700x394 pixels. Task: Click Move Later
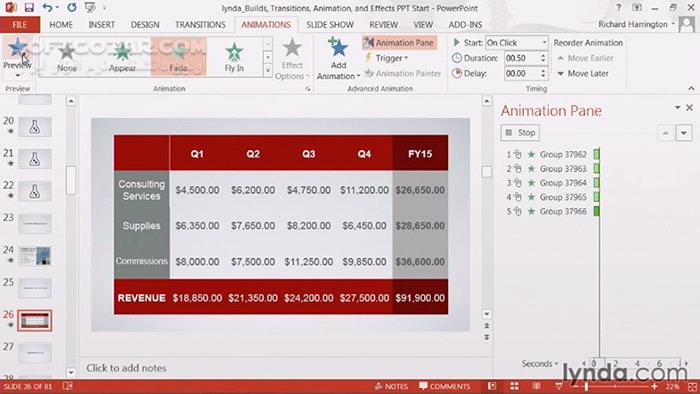pyautogui.click(x=583, y=73)
